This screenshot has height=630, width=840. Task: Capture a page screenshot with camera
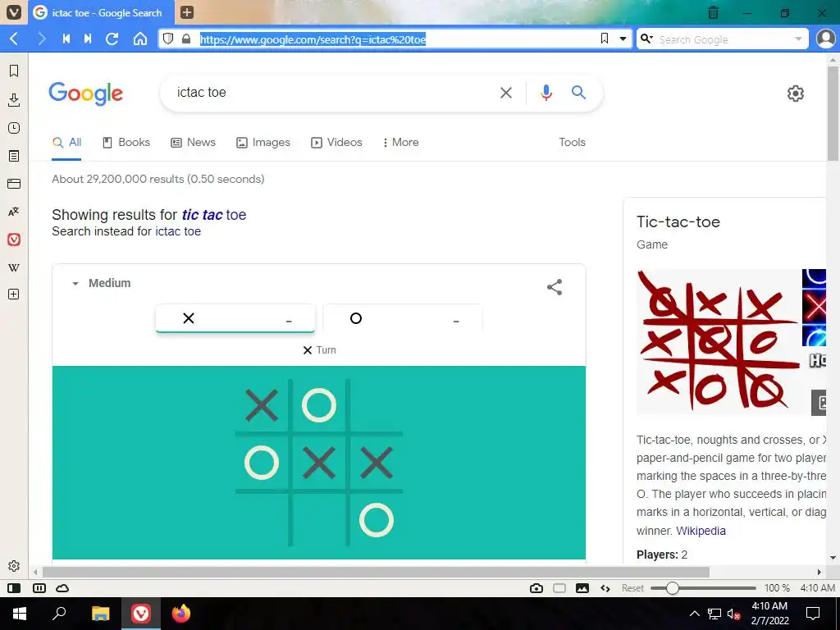click(x=536, y=588)
